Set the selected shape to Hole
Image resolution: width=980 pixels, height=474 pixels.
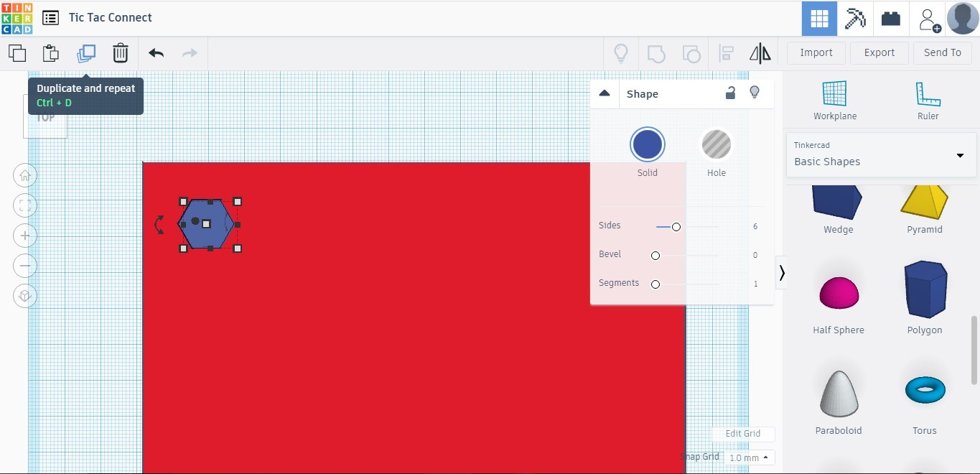[x=716, y=144]
